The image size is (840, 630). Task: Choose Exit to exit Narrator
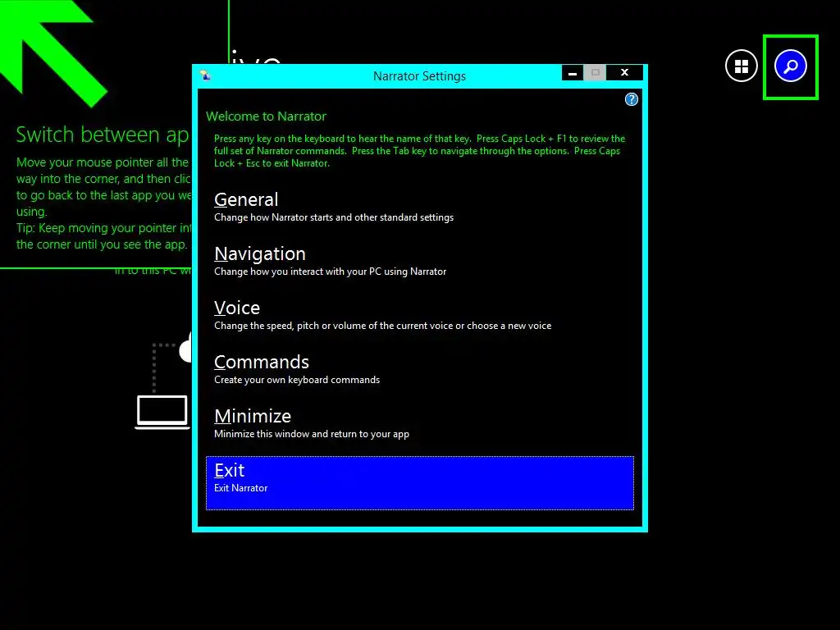[419, 482]
